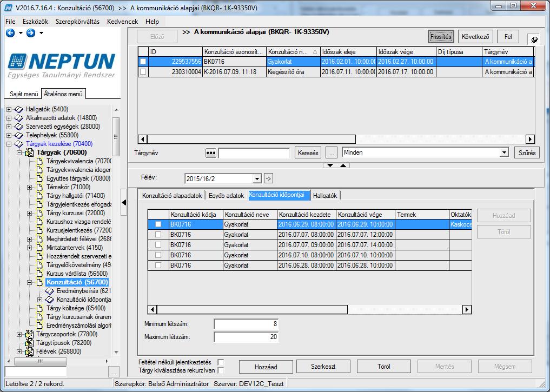This screenshot has height=392, width=550.
Task: Click the Keresés button
Action: pos(308,153)
